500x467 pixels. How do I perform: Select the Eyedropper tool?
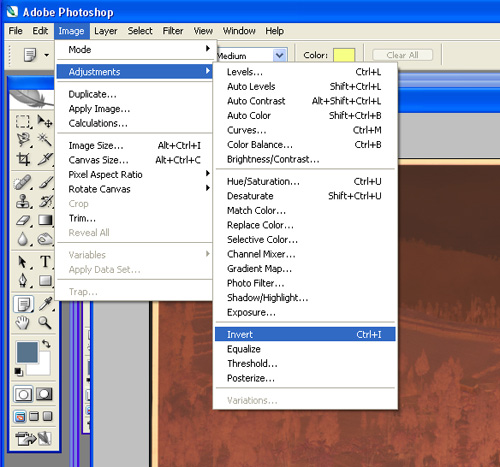(x=45, y=303)
